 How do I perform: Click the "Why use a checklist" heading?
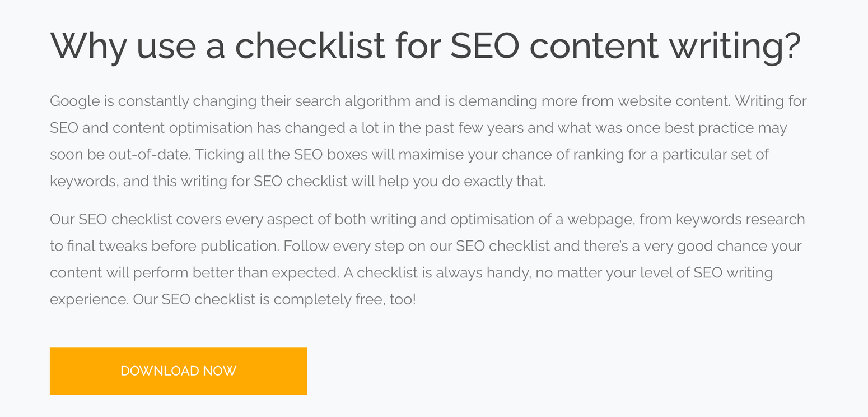[x=425, y=45]
